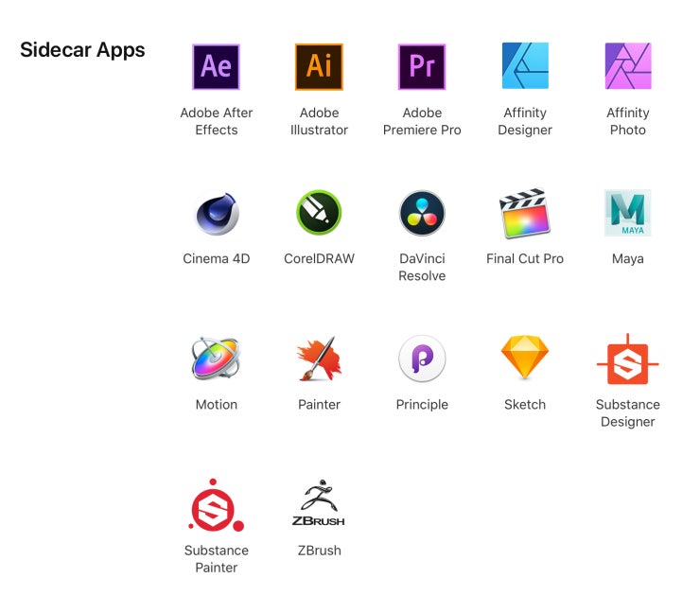The height and width of the screenshot is (595, 700).
Task: Select the "Affinity Photo" text
Action: (628, 121)
